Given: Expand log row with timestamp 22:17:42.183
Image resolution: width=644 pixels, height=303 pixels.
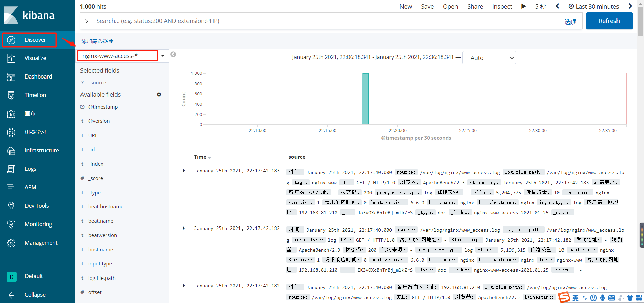Looking at the screenshot, I should pos(184,171).
